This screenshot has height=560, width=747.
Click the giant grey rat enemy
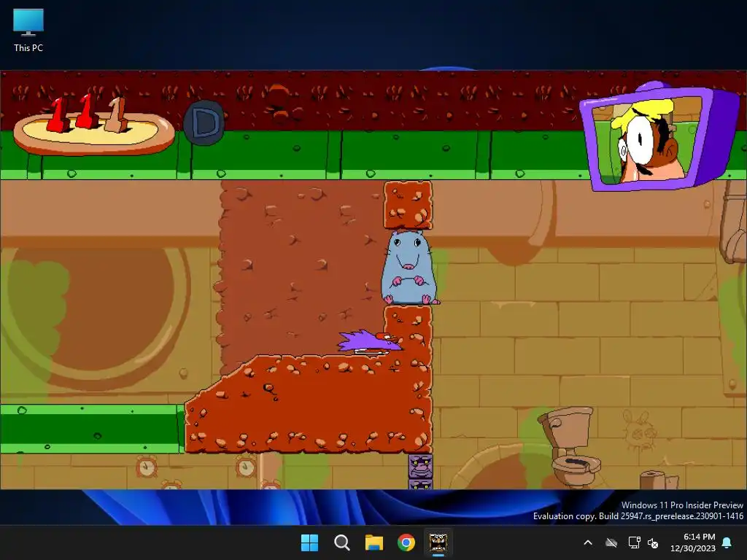(410, 268)
